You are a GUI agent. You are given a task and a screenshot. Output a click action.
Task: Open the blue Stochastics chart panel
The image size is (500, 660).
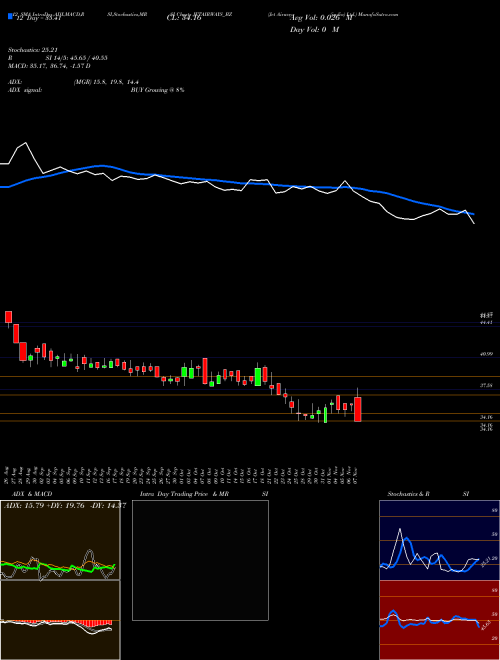[x=439, y=540]
